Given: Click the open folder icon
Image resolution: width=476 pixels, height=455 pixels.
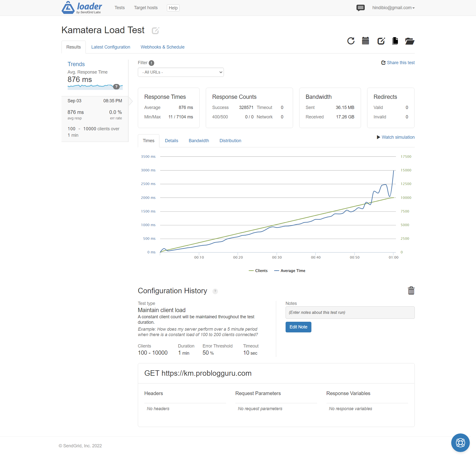Looking at the screenshot, I should pyautogui.click(x=410, y=41).
